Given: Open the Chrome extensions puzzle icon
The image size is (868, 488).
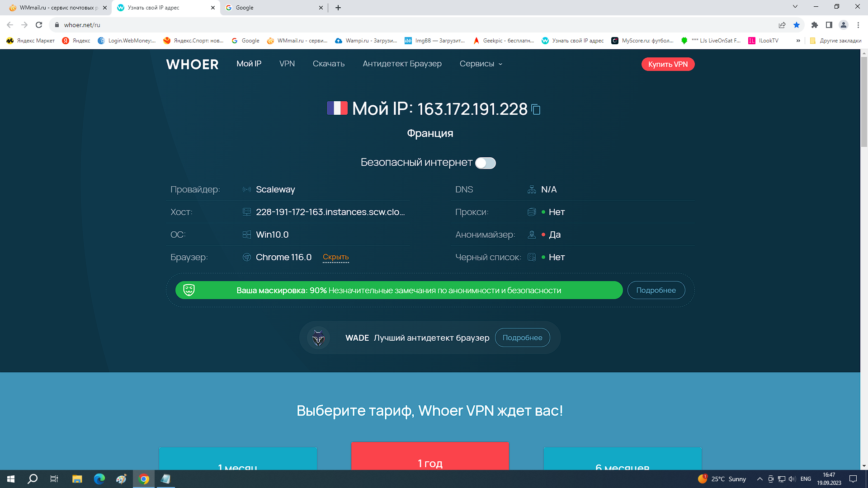Looking at the screenshot, I should coord(815,25).
